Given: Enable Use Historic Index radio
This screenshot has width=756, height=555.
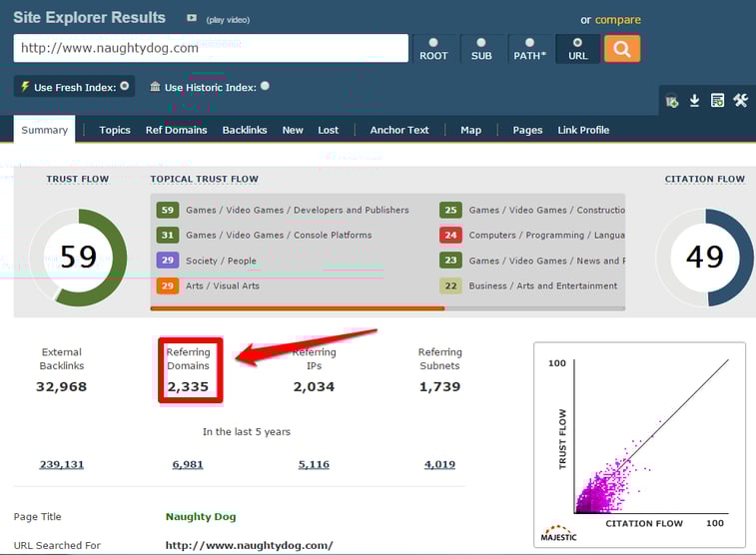Looking at the screenshot, I should 265,86.
